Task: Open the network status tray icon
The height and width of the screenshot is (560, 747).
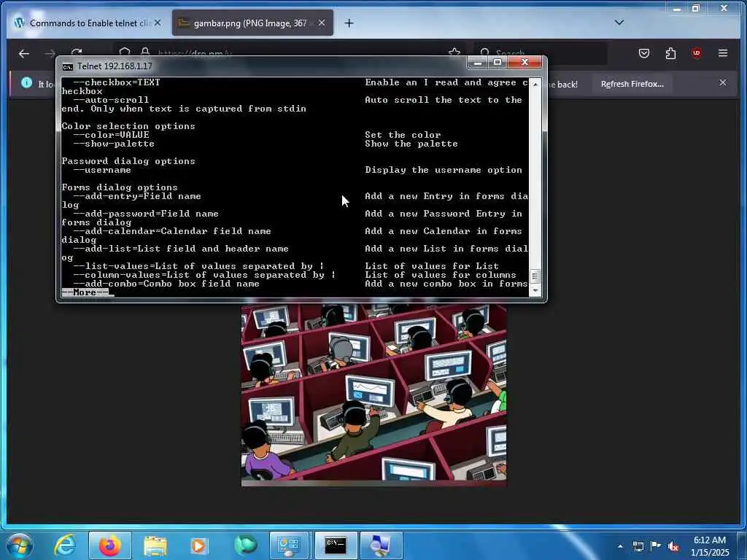Action: pos(638,546)
